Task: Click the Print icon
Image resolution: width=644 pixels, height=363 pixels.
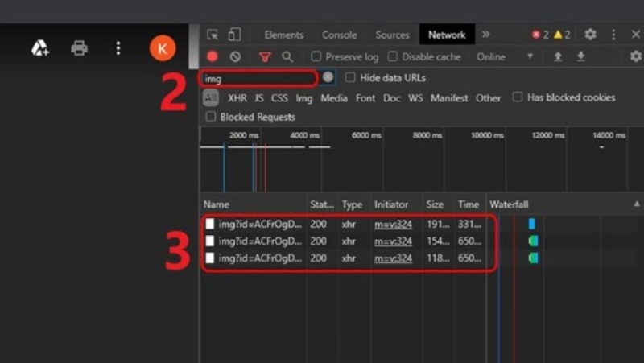Action: coord(79,48)
